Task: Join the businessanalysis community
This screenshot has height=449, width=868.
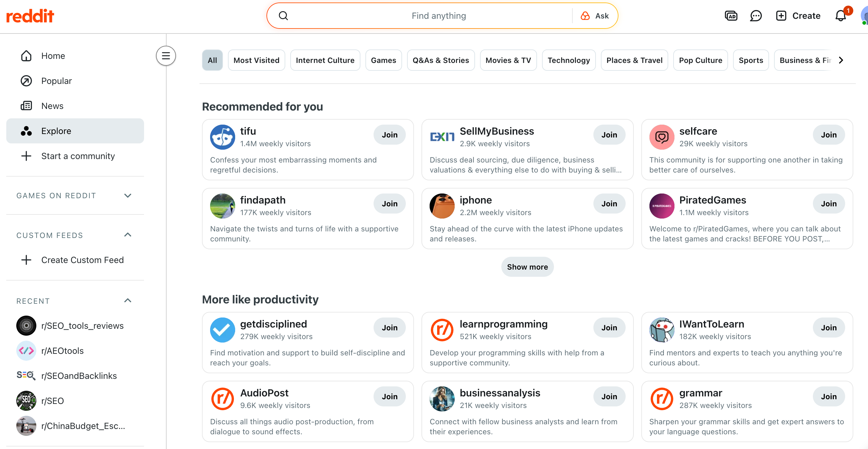Action: [609, 396]
